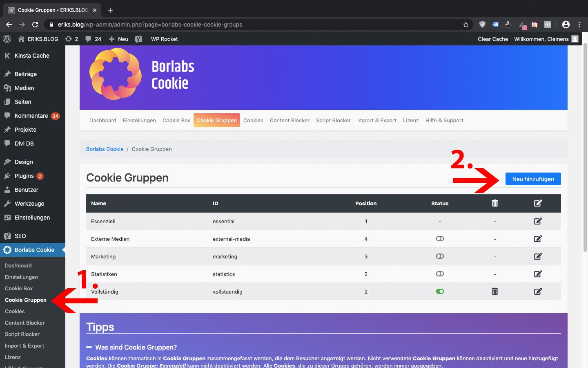Toggle status of Statistiken group

click(x=440, y=274)
